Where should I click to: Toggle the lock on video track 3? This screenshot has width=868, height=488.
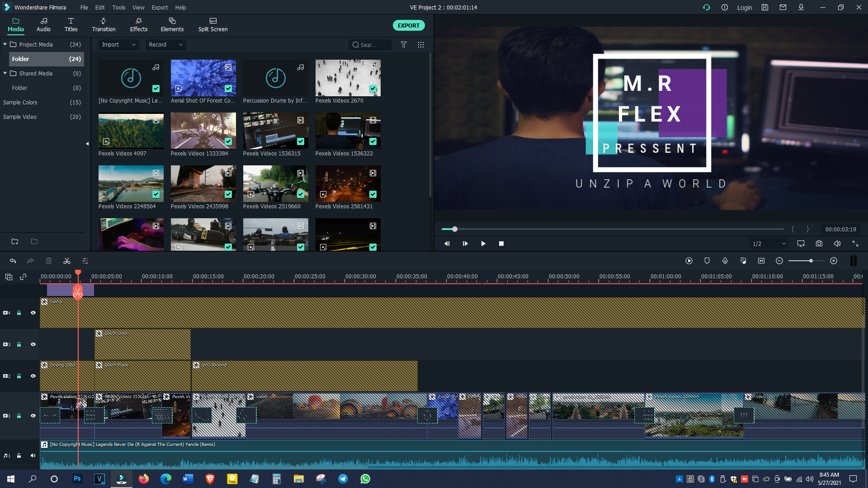pyautogui.click(x=19, y=344)
